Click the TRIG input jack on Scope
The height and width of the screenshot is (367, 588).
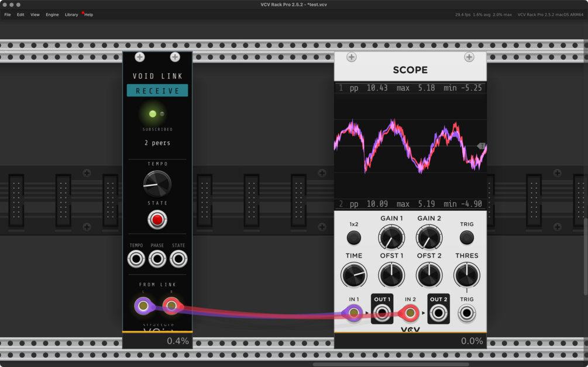coord(466,313)
